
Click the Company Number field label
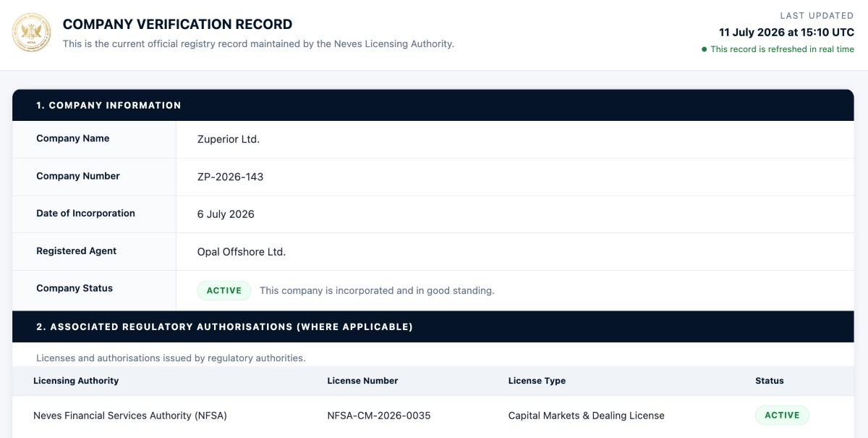78,176
